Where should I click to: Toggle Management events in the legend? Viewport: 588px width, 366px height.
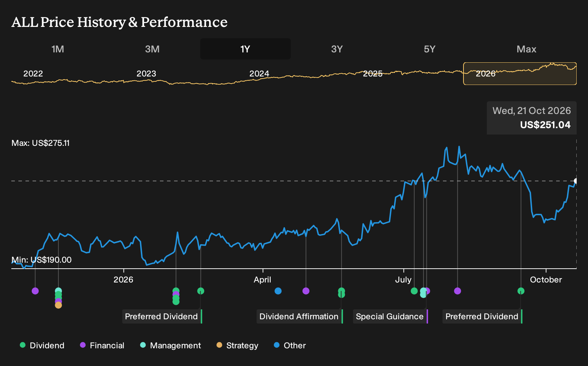point(171,345)
